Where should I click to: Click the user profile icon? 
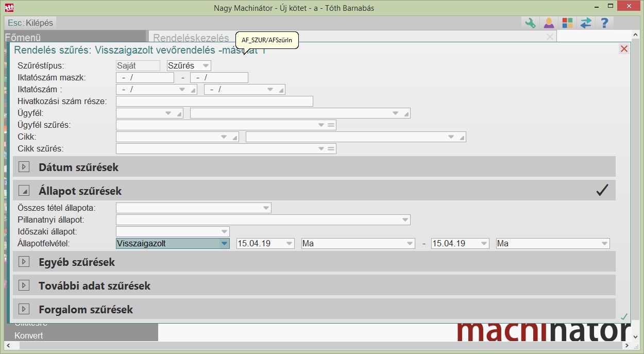[549, 23]
